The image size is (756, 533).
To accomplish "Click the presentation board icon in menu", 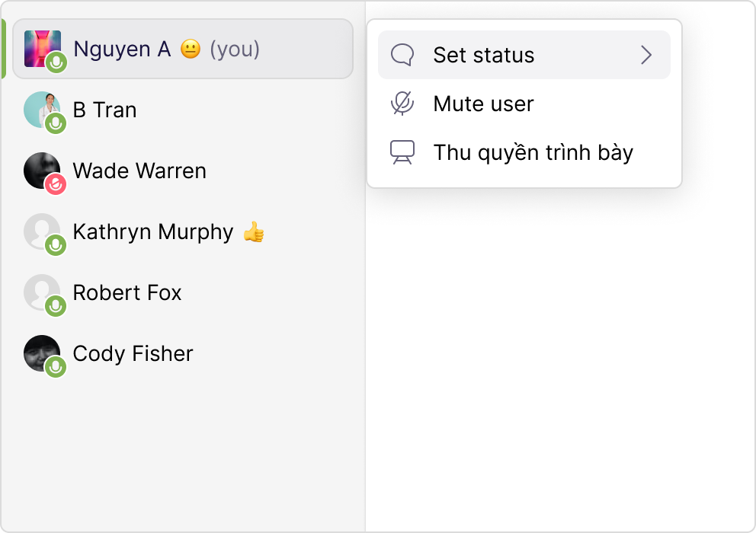I will [402, 152].
